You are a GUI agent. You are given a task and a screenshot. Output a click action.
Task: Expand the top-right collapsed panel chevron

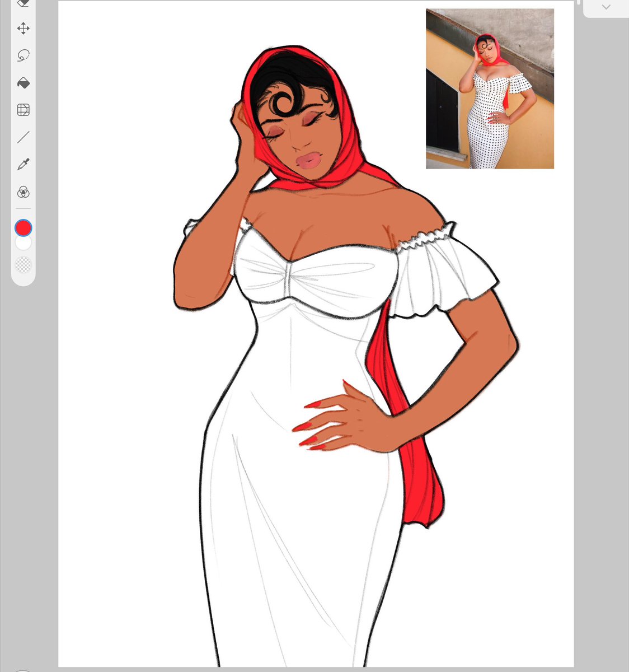tap(605, 7)
